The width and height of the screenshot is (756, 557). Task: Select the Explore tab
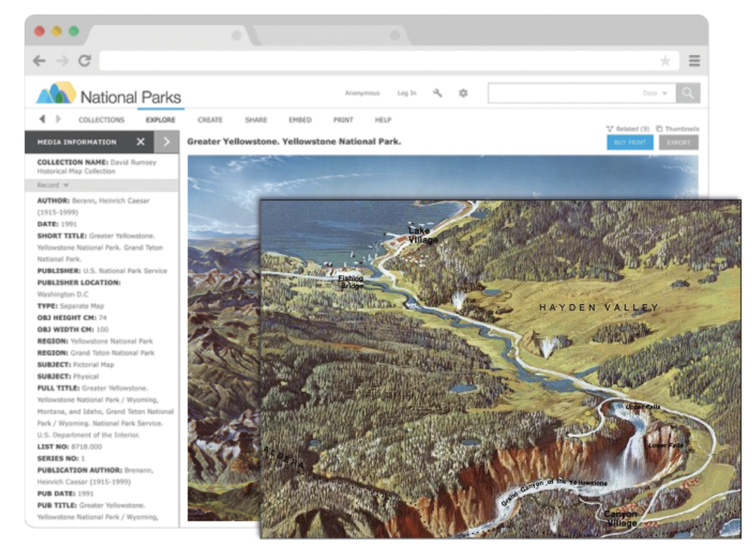tap(160, 120)
